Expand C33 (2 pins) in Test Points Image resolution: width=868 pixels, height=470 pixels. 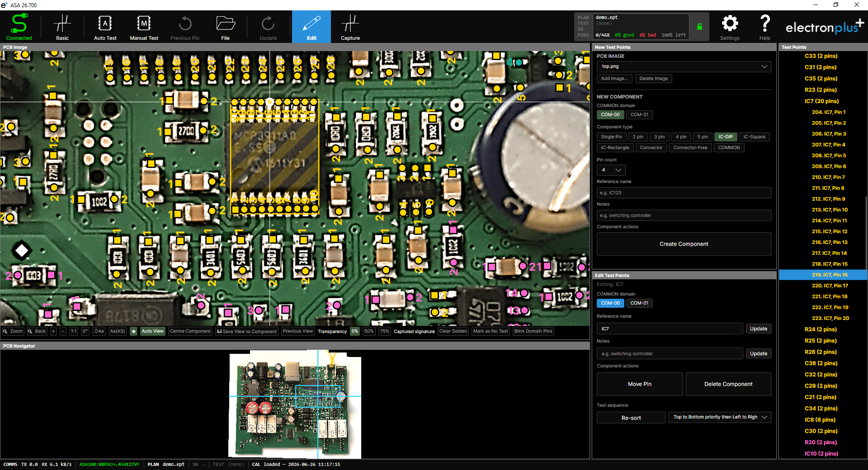coord(821,56)
